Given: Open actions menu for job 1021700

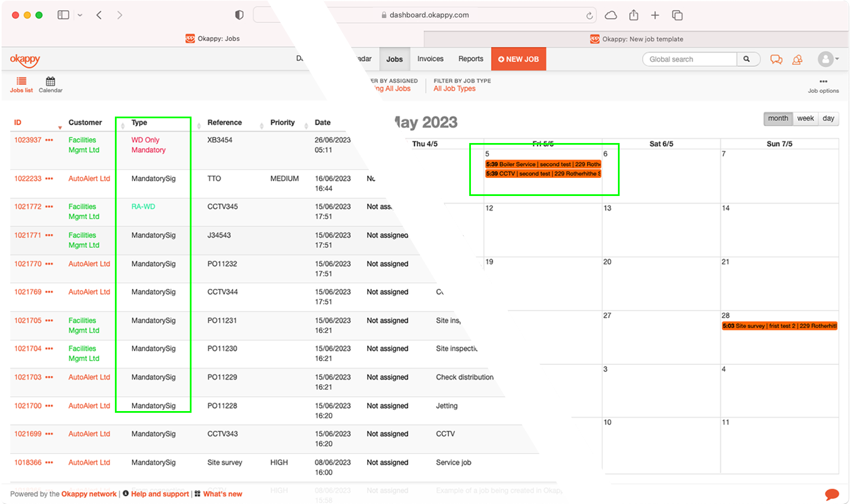Looking at the screenshot, I should [x=49, y=406].
